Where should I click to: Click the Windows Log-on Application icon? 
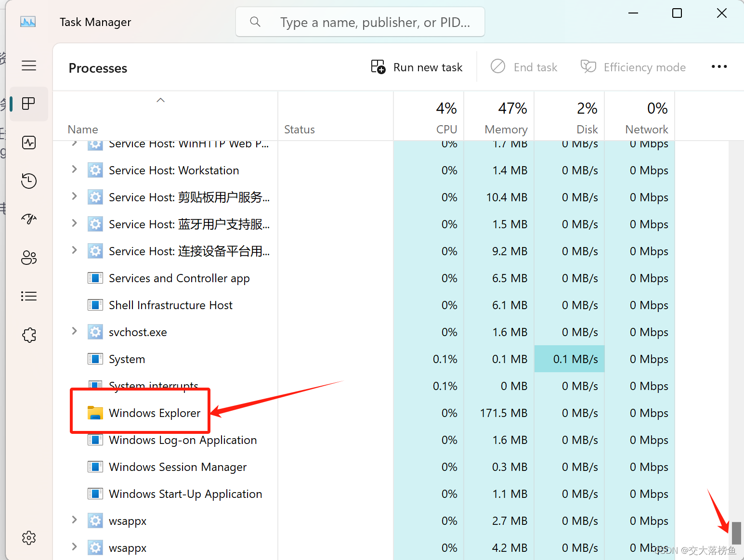95,440
